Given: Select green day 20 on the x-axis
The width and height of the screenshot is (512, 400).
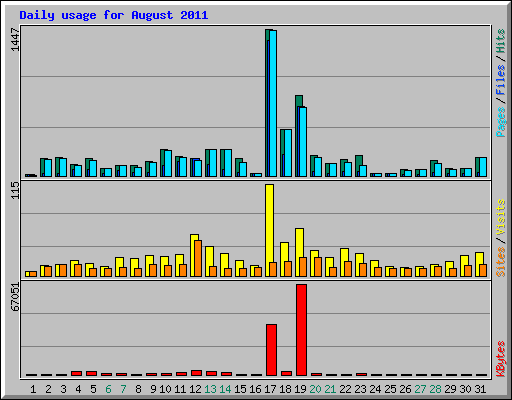Looking at the screenshot, I should point(315,389).
